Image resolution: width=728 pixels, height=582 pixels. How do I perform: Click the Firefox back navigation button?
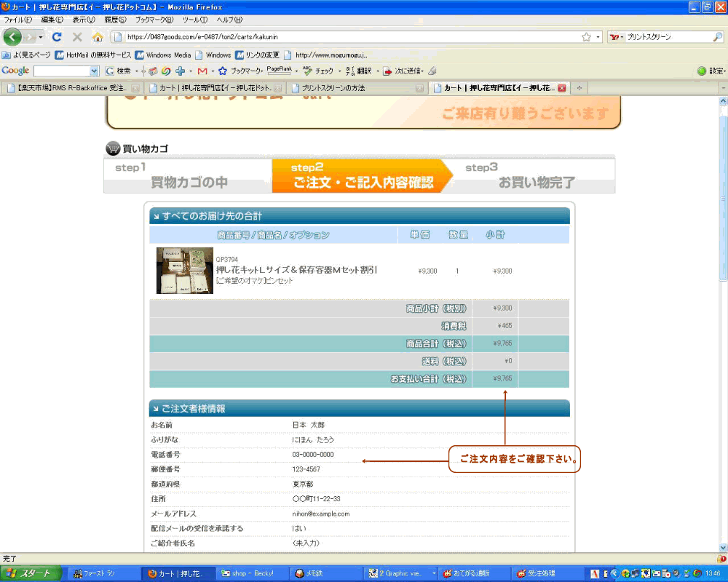pyautogui.click(x=12, y=36)
